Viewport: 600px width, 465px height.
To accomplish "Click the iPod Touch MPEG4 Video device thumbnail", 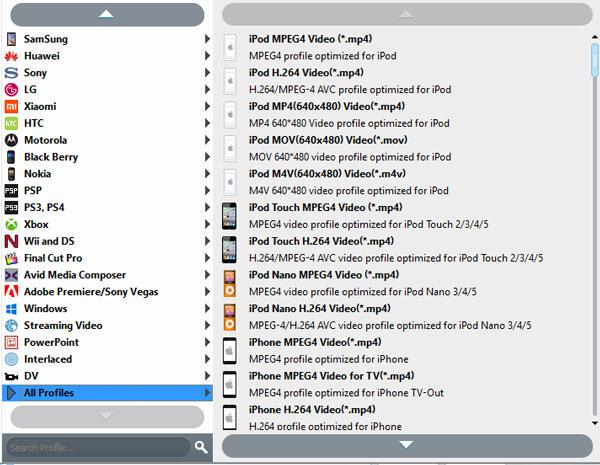I will [229, 216].
